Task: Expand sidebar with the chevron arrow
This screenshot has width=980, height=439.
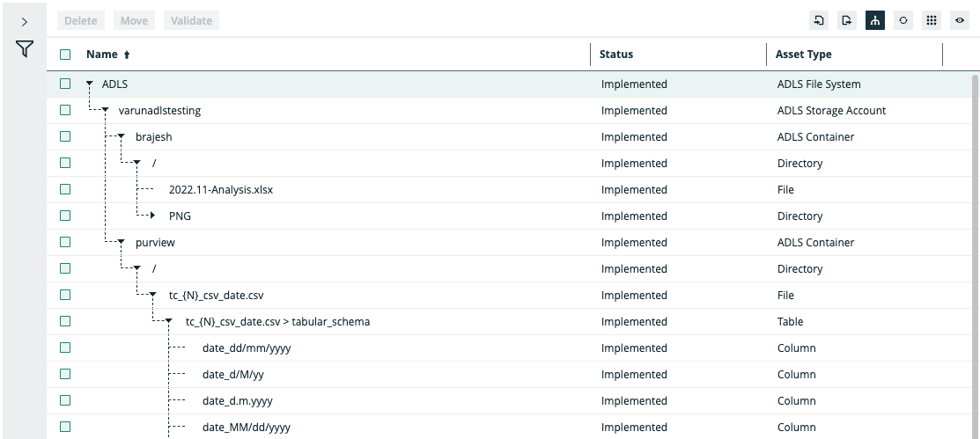Action: tap(25, 21)
